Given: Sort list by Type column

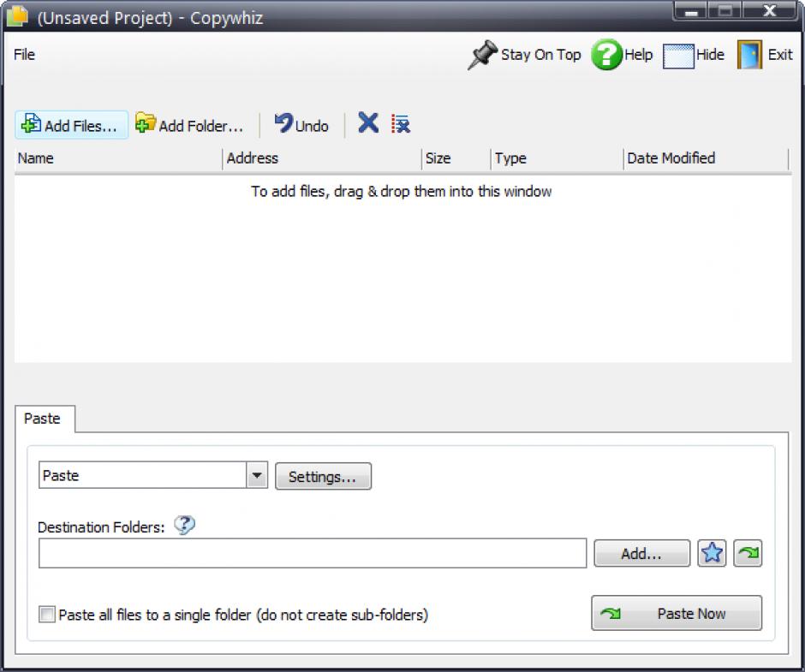Looking at the screenshot, I should point(557,158).
